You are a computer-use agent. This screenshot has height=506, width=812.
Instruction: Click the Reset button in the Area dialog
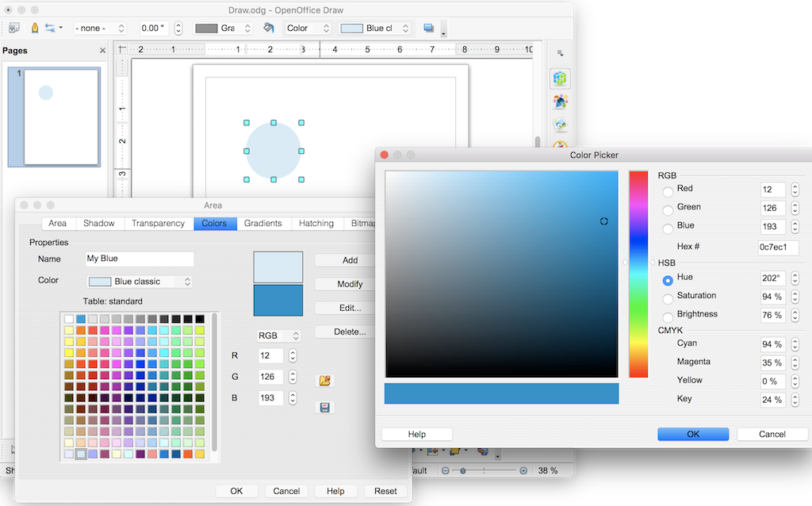[x=385, y=490]
